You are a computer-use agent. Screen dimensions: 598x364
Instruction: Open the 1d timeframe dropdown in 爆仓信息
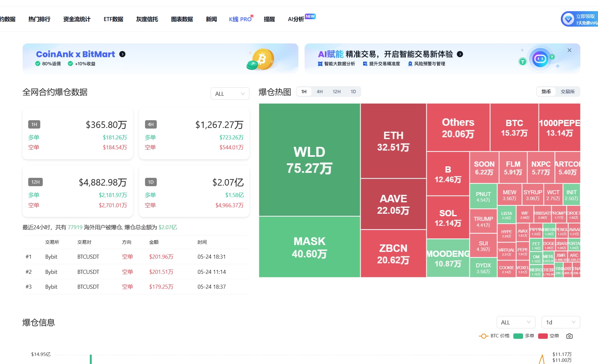pos(560,322)
